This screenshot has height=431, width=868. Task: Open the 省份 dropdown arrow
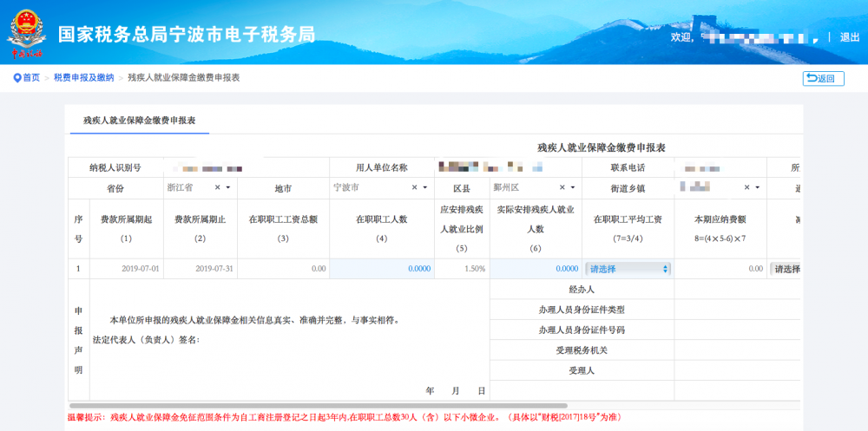click(x=228, y=188)
